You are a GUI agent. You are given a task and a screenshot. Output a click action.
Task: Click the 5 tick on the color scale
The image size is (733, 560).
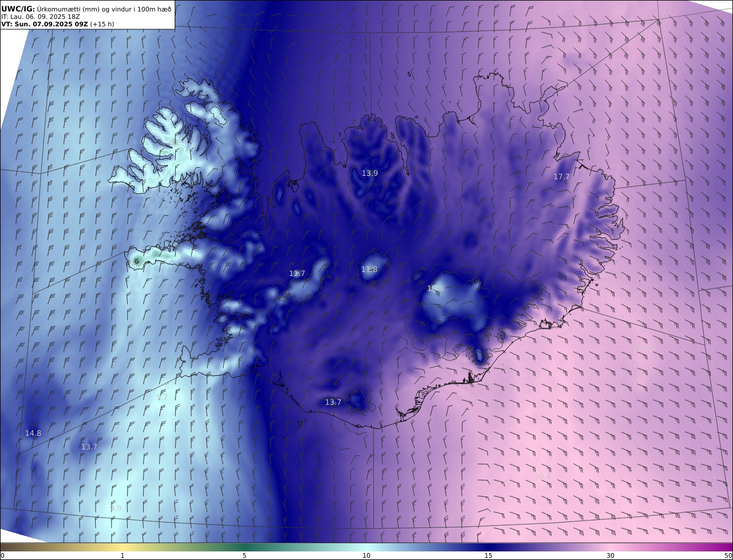pos(245,555)
